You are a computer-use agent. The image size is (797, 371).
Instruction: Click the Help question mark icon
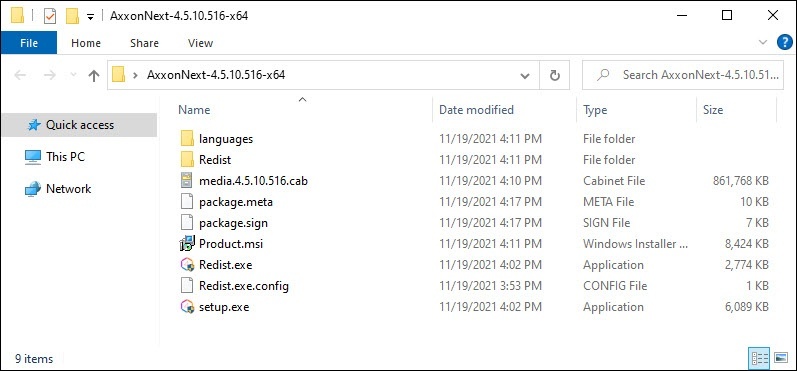coord(785,43)
